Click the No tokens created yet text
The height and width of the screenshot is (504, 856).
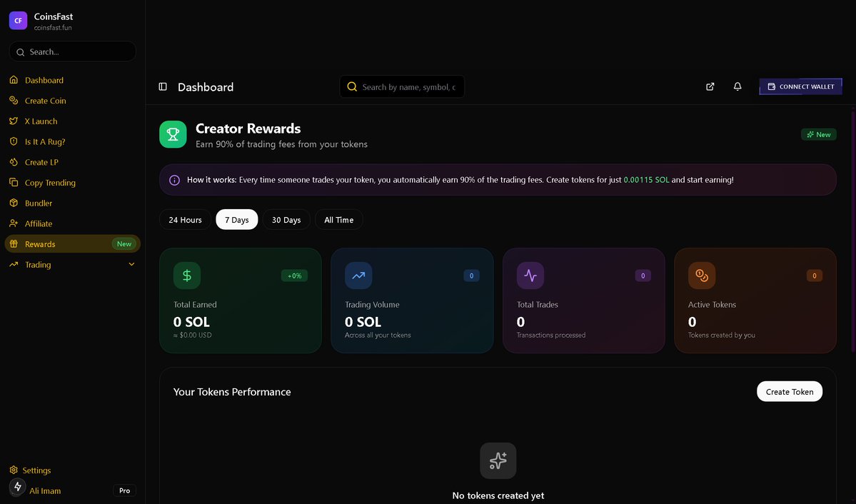[498, 496]
